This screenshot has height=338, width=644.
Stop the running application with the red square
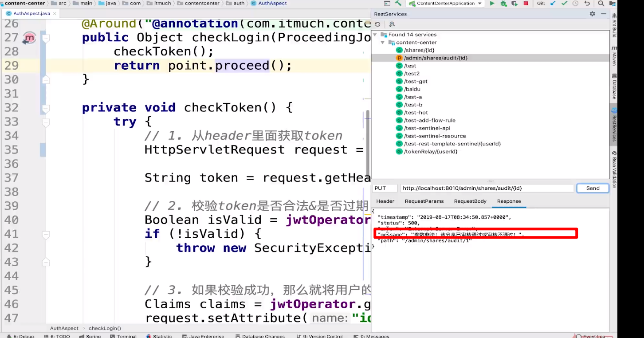tap(526, 3)
